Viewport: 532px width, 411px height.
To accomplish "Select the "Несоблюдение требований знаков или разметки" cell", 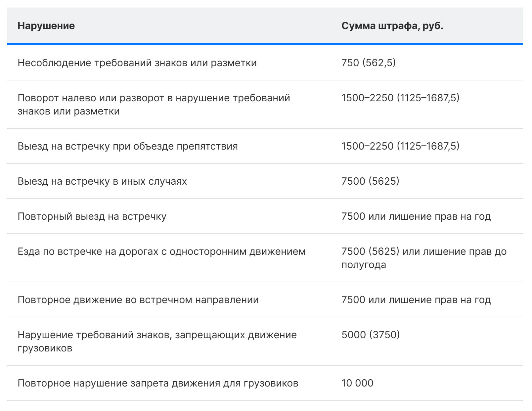I will click(137, 63).
